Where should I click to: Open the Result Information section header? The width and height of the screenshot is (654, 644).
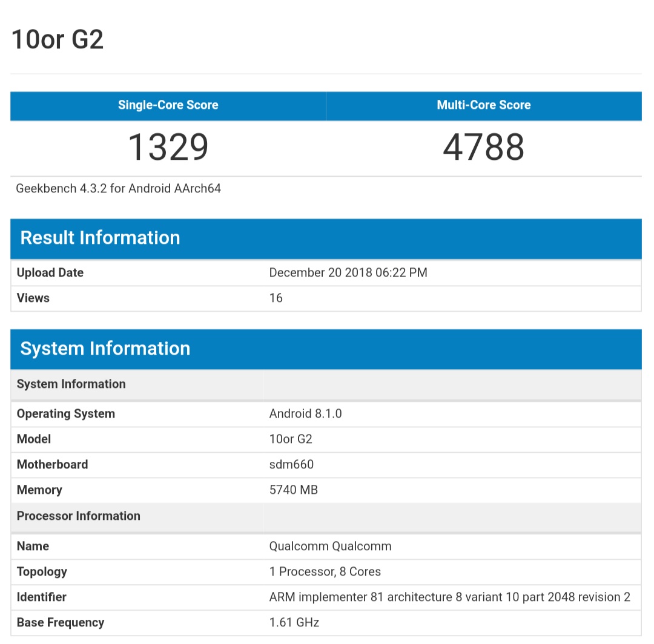[100, 237]
